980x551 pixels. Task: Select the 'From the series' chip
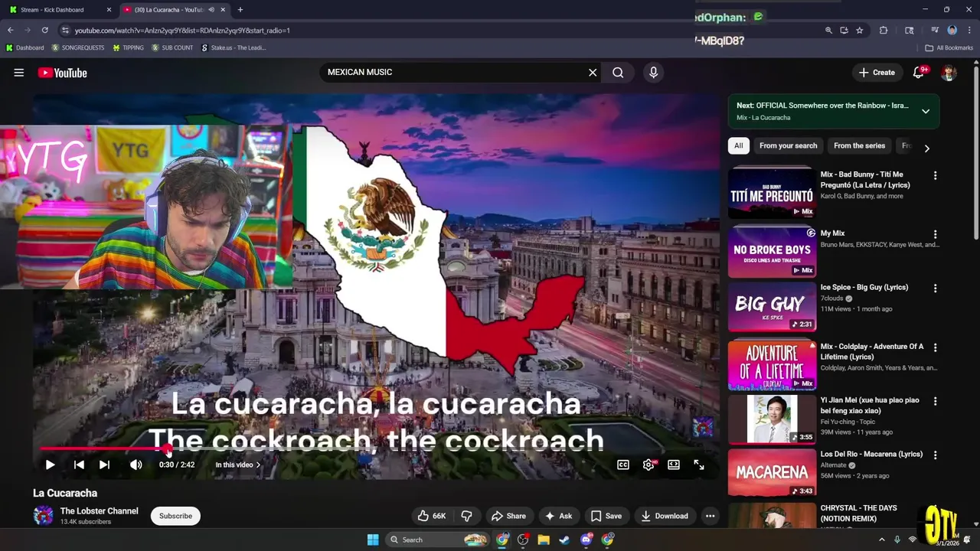(859, 145)
